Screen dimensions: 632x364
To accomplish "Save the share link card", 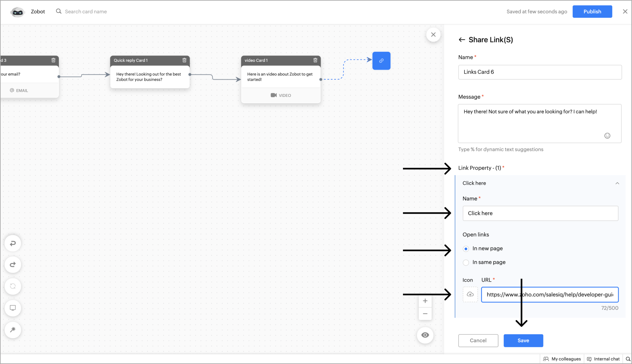I will point(523,341).
